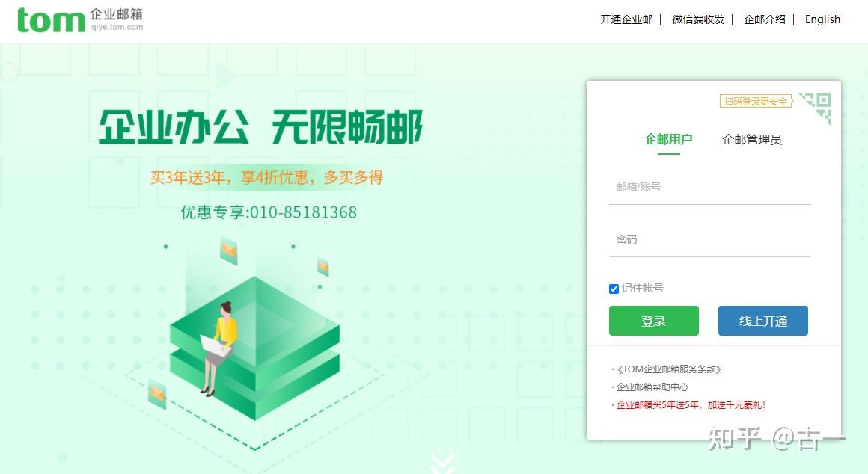Open the 企邮介绍 header link
The height and width of the screenshot is (474, 868).
[765, 19]
